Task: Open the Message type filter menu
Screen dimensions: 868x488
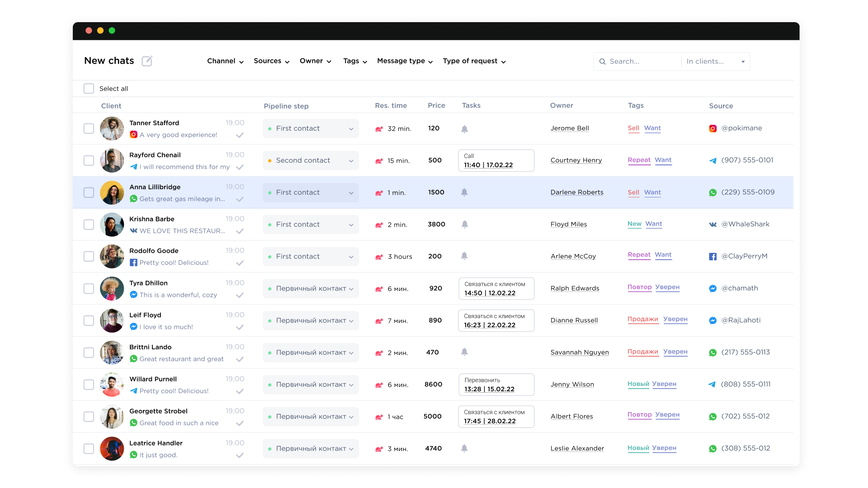Action: coord(404,61)
